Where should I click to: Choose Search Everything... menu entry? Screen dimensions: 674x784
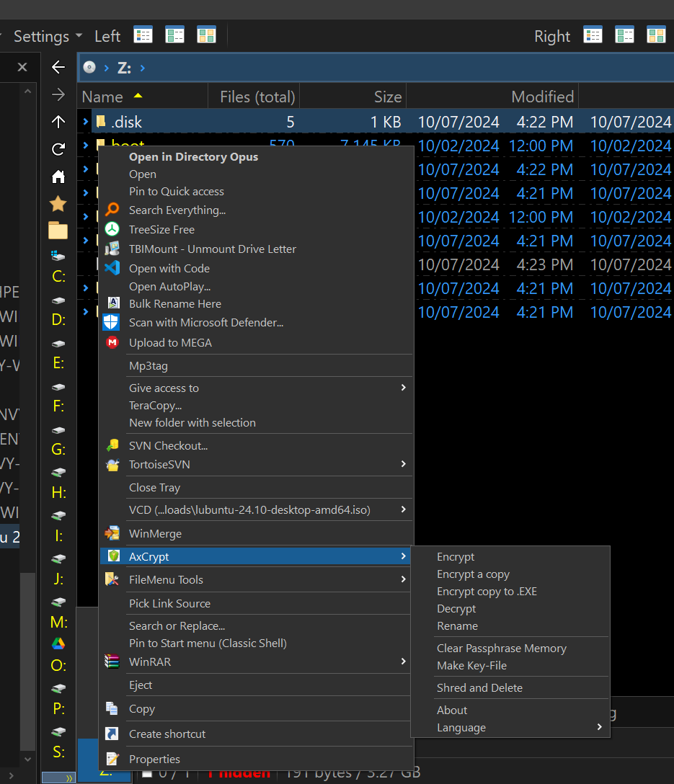pos(177,210)
